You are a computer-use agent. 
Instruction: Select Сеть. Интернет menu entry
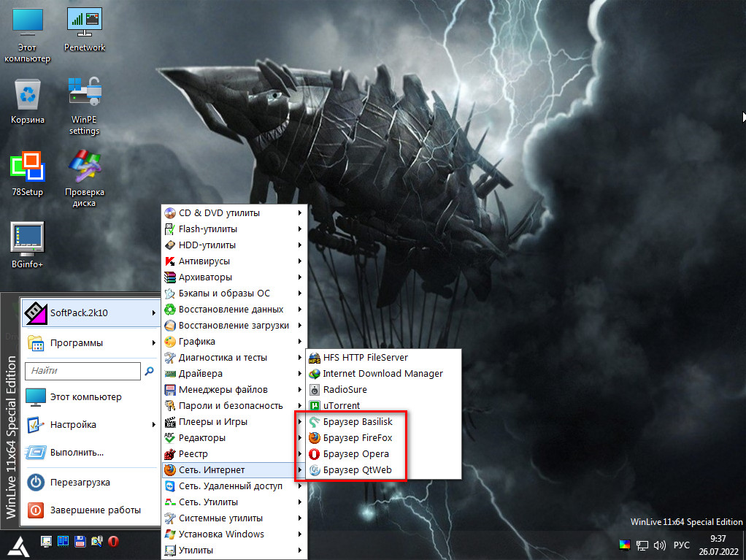point(234,470)
